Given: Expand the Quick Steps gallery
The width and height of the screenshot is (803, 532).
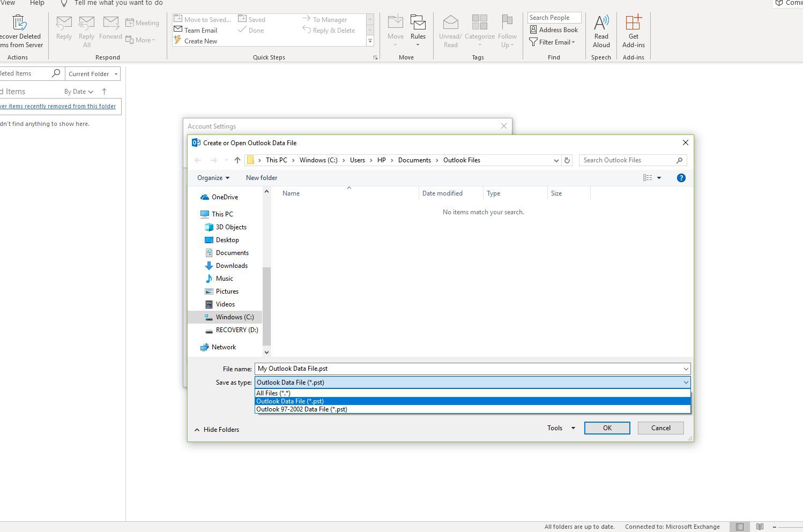Looking at the screenshot, I should click(x=370, y=41).
